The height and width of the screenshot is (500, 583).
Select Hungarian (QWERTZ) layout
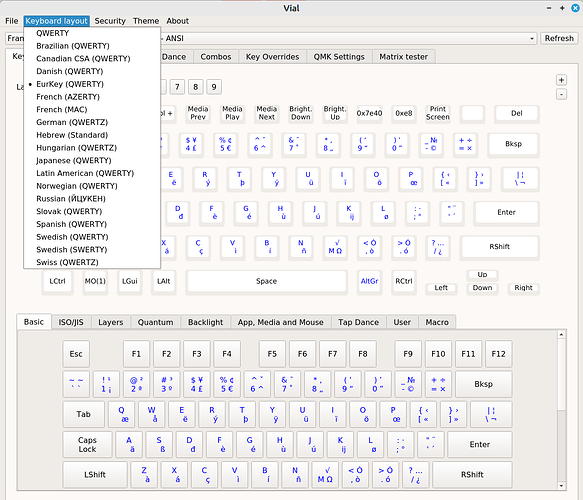(x=92, y=148)
